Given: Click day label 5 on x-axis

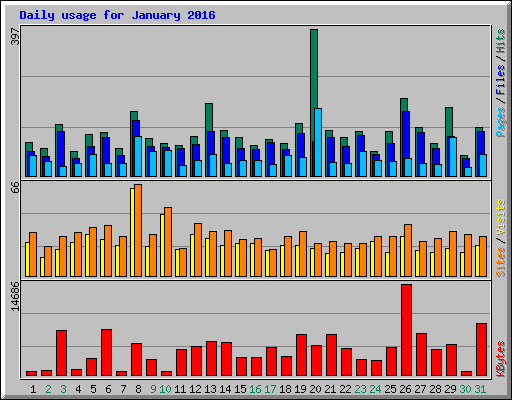Looking at the screenshot, I should 93,389.
